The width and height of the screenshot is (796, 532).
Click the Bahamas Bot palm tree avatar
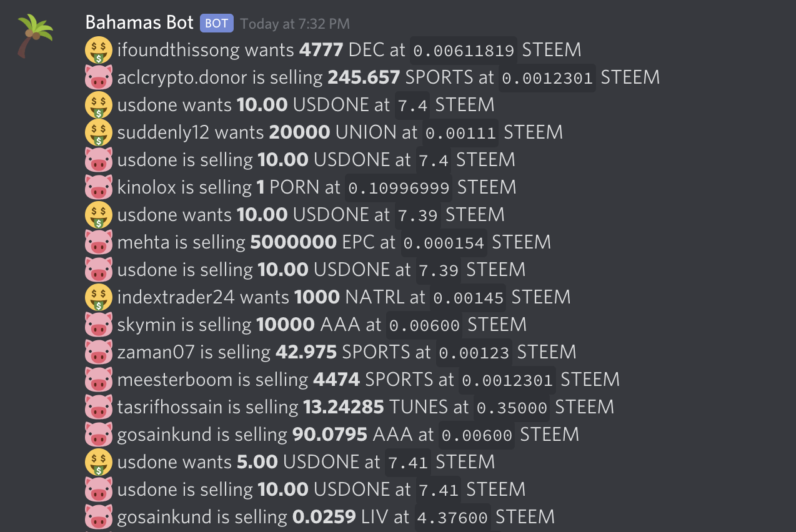click(35, 36)
